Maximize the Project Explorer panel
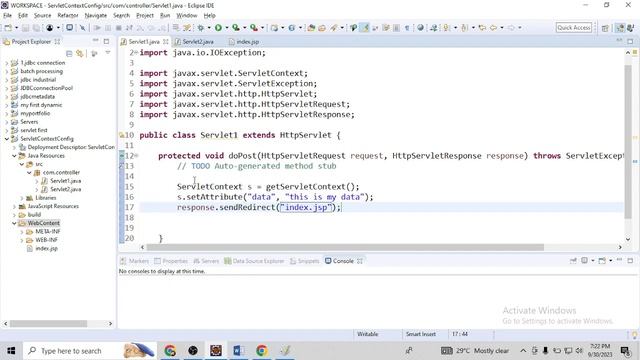Viewport: 640px width, 360px height. pyautogui.click(x=106, y=41)
